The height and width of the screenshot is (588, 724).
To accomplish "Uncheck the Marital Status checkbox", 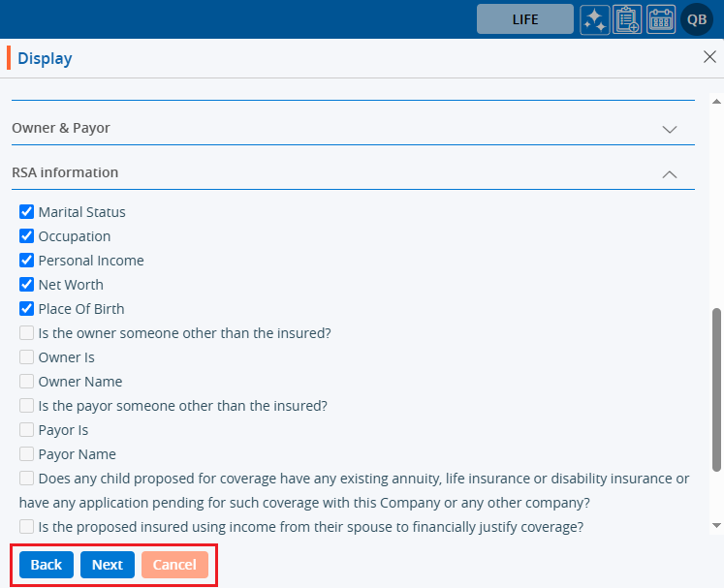I will [x=27, y=212].
